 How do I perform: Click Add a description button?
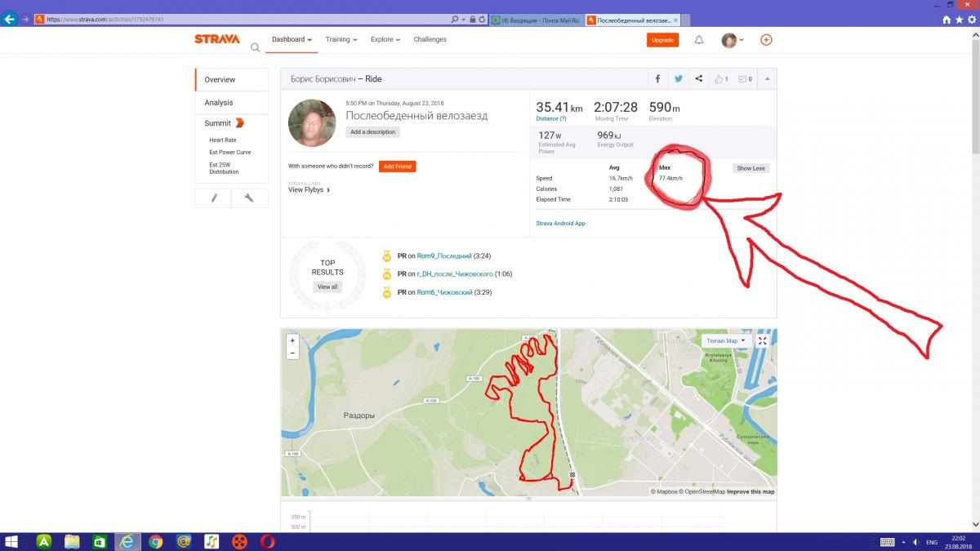click(372, 131)
